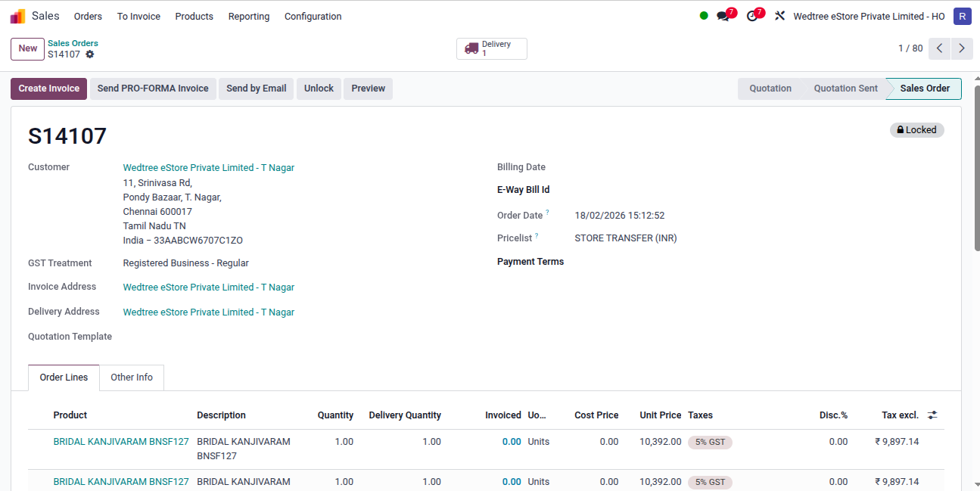Show the Pricelist help tooltip

(x=537, y=236)
